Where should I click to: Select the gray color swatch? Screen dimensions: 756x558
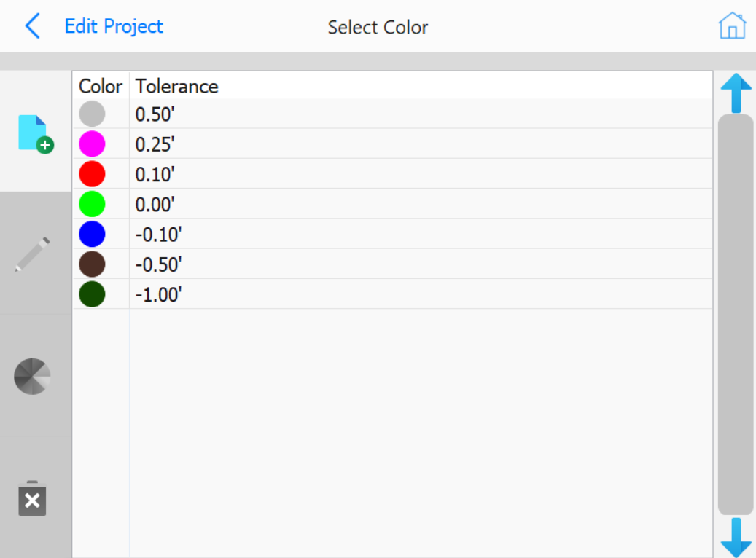92,114
